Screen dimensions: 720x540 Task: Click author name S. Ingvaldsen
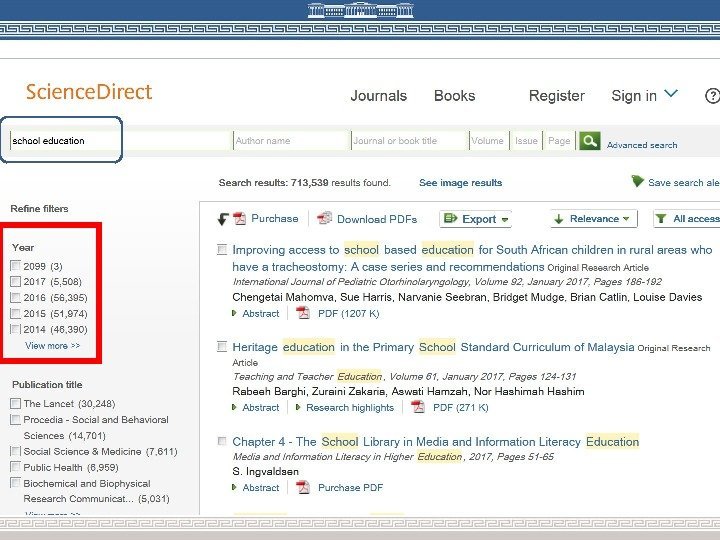click(265, 472)
